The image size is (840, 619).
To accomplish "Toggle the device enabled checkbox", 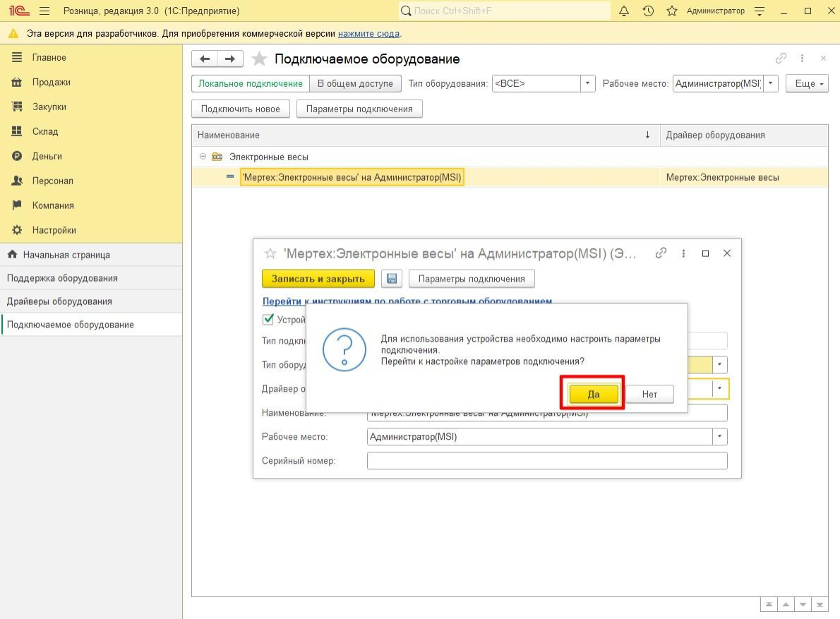I will tap(268, 319).
